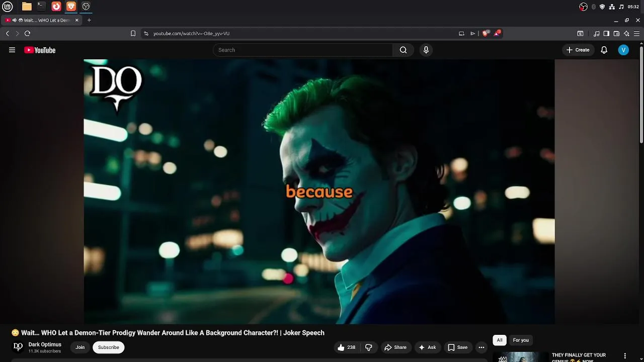Dislike this video
This screenshot has width=644, height=362.
pos(369,347)
